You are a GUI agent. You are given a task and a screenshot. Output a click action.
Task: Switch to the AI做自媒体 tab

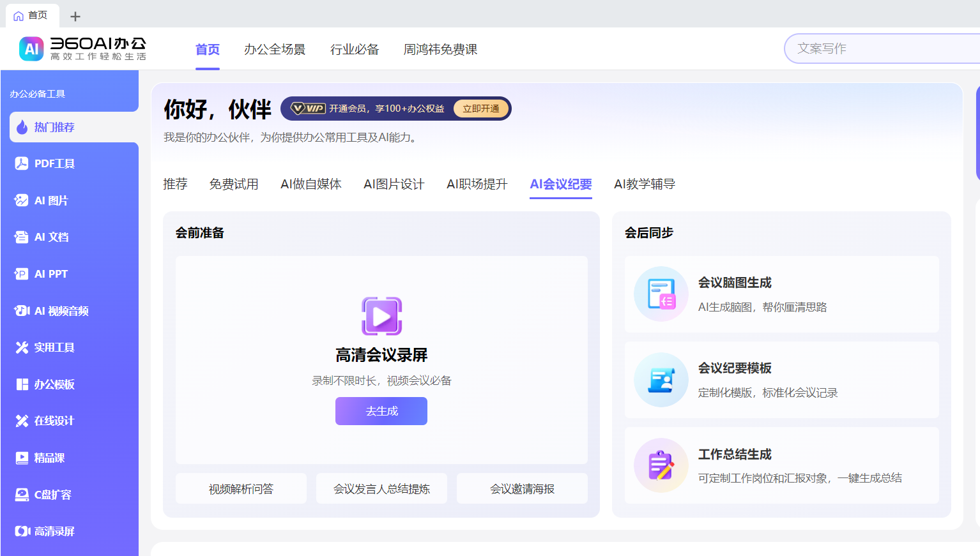310,184
